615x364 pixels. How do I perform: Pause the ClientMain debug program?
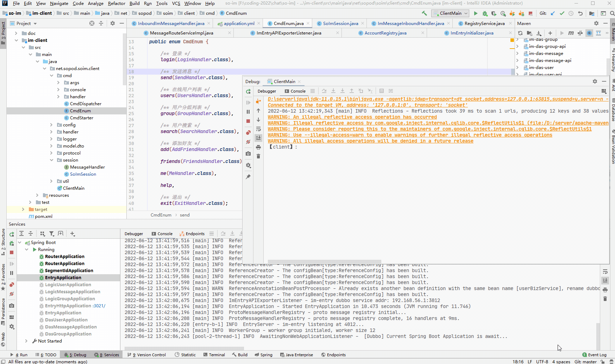click(248, 112)
